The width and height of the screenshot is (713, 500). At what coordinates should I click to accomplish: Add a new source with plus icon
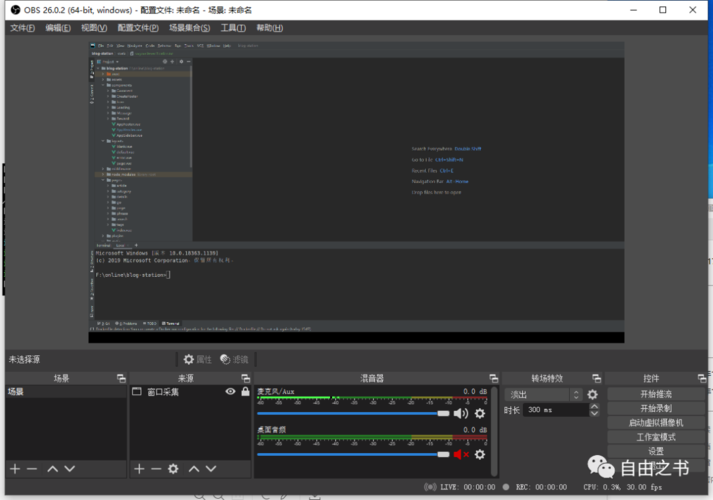click(139, 469)
